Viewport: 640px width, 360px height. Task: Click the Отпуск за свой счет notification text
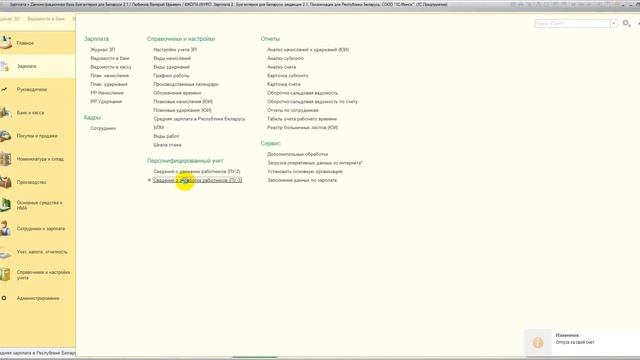pyautogui.click(x=575, y=342)
